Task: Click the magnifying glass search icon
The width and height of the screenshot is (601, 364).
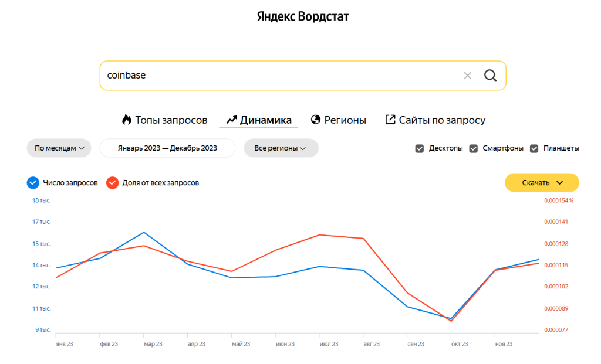Action: [x=490, y=76]
